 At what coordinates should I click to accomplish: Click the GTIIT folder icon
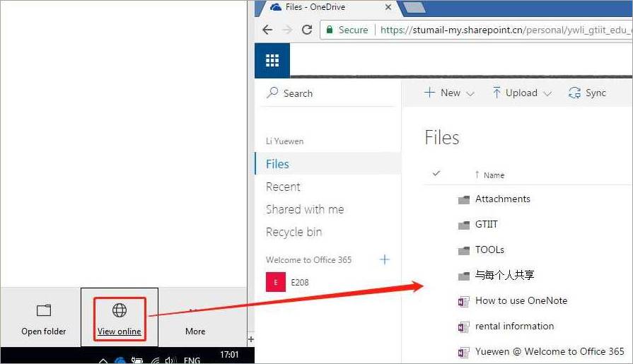[464, 225]
